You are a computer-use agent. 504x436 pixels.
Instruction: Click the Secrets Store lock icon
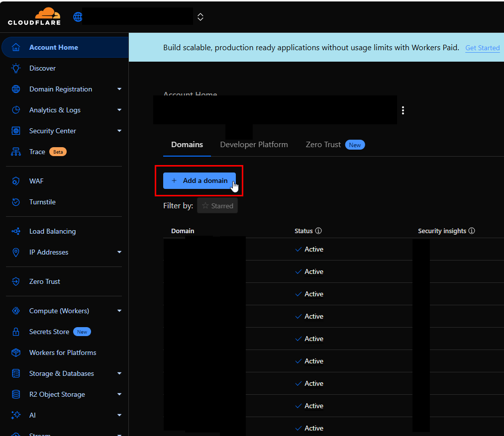click(x=16, y=332)
